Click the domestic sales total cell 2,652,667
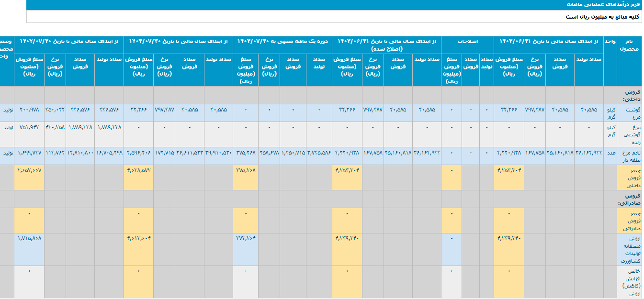The width and height of the screenshot is (644, 299). 29,170
